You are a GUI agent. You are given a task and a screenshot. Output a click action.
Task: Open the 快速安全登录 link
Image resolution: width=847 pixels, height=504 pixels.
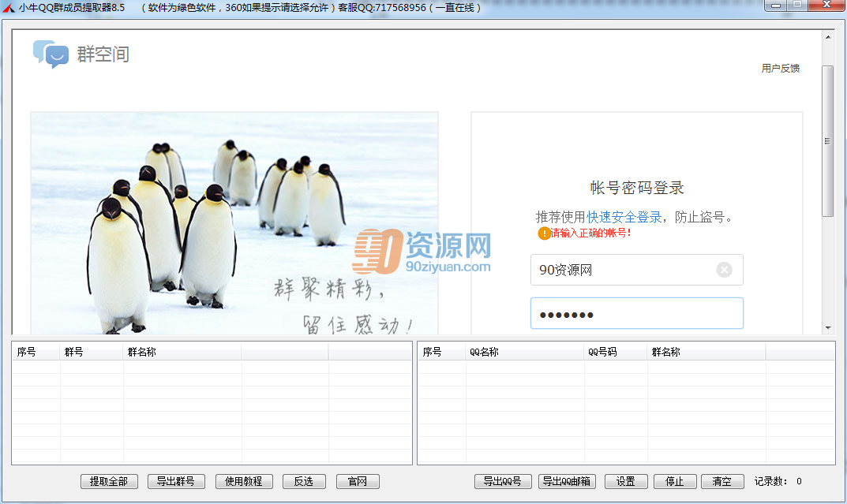[x=624, y=217]
